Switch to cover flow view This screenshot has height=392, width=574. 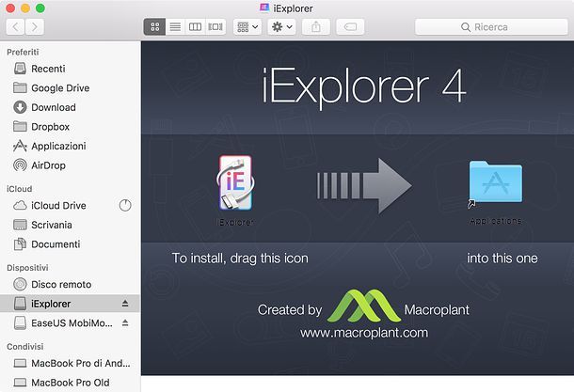(215, 27)
